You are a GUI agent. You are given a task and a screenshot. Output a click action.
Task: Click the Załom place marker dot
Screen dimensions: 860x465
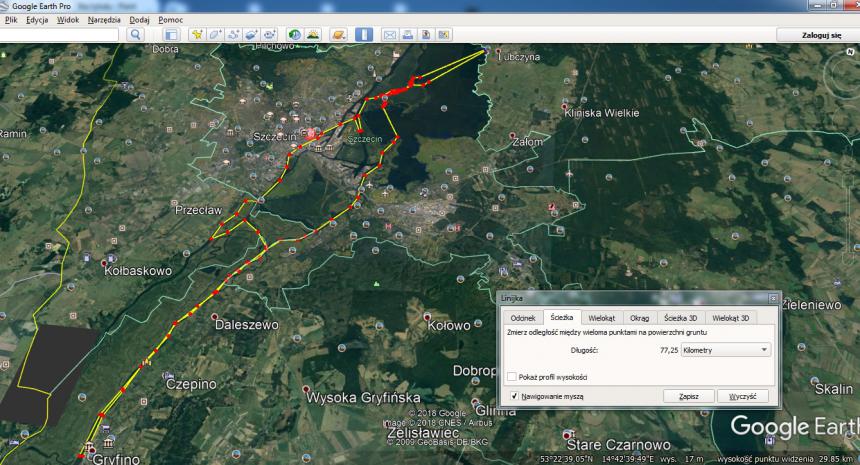512,135
